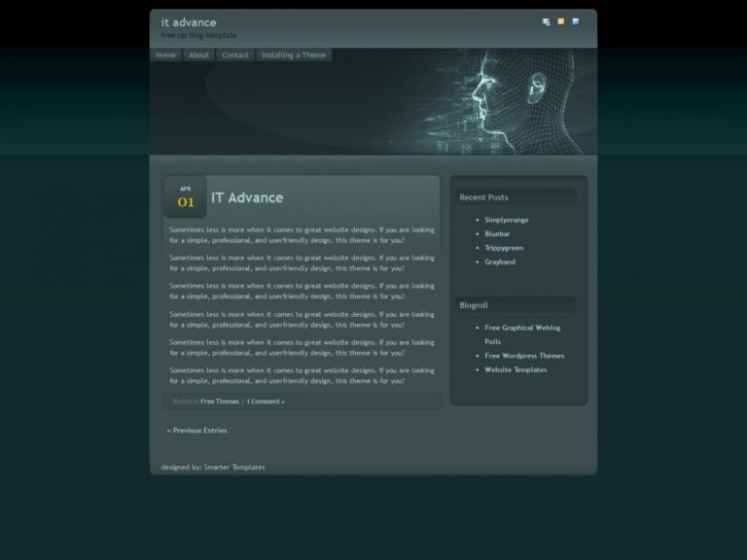
Task: Open Bluebar recent post
Action: pos(497,234)
